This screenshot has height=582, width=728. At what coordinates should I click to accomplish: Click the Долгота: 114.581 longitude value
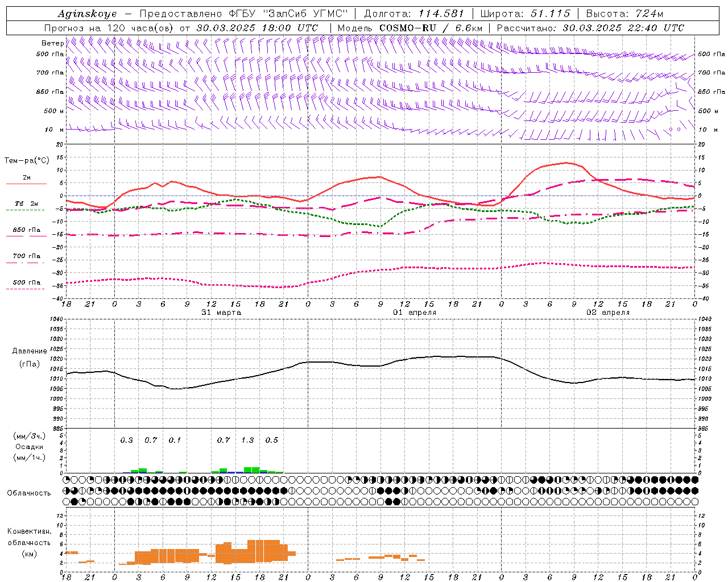(x=414, y=14)
